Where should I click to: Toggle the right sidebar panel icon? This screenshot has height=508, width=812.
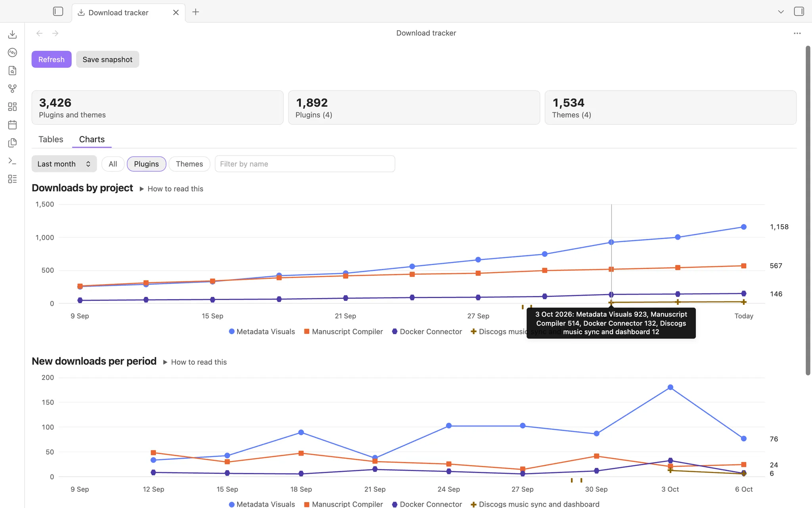tap(799, 12)
